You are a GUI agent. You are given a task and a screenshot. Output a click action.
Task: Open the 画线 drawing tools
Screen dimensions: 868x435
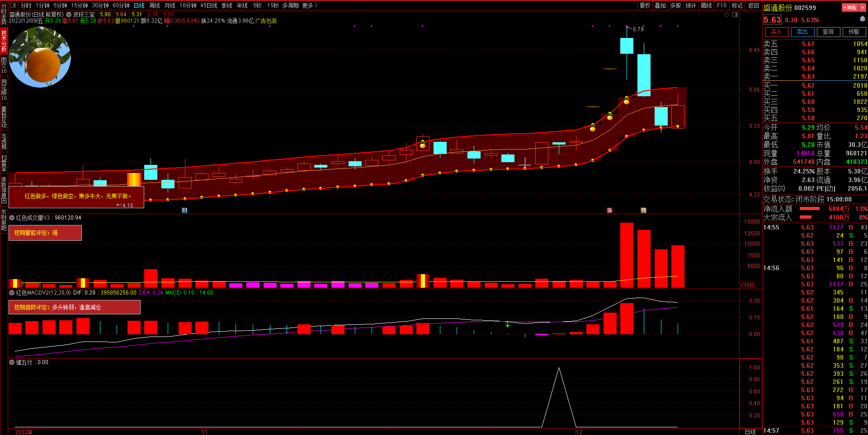point(706,5)
